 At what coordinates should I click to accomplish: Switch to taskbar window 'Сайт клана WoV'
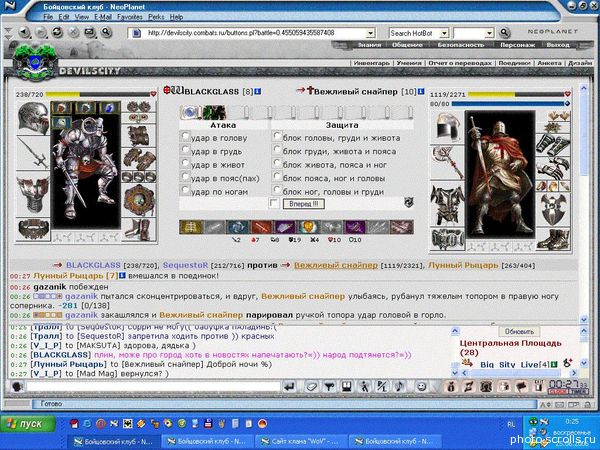[300, 442]
